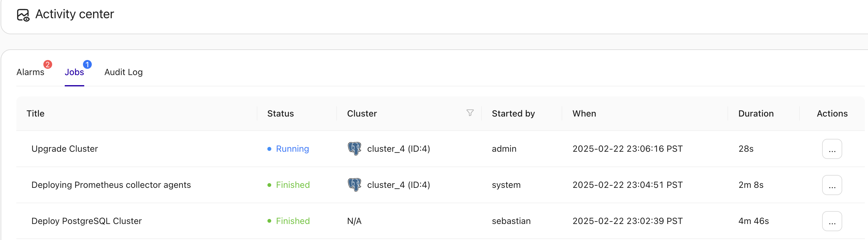Sort by the Title column header

(x=36, y=113)
